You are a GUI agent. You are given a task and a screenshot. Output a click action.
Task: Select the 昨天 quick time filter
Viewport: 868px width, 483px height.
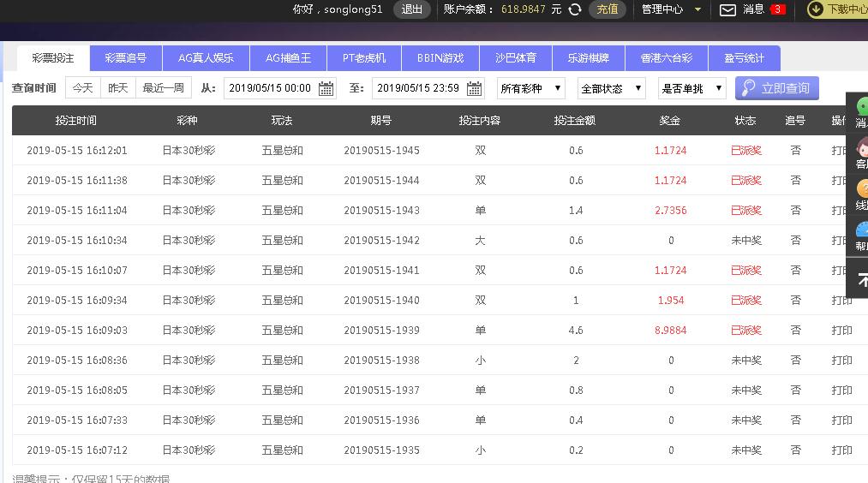[x=118, y=88]
